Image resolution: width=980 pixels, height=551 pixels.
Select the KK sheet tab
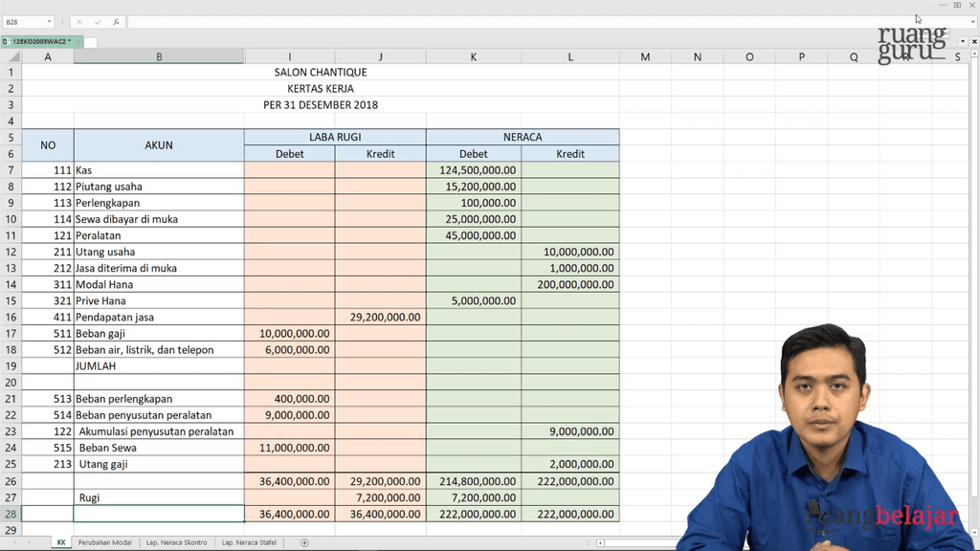click(x=61, y=542)
